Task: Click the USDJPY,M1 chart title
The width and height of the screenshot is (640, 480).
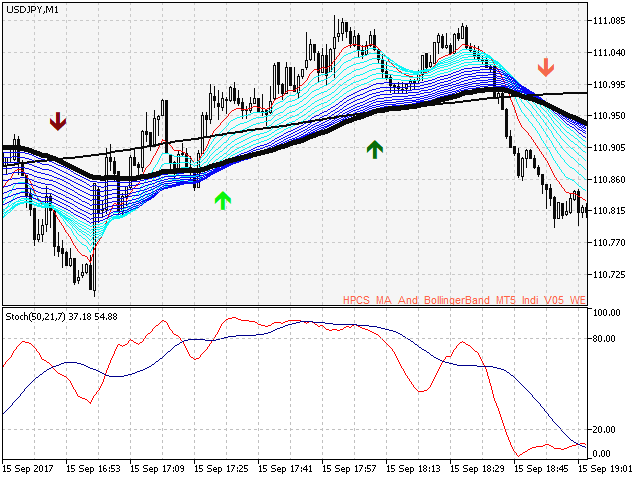Action: click(x=33, y=10)
